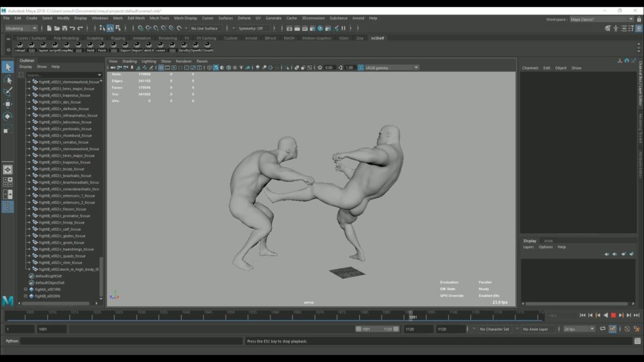
Task: Open the Windows menu
Action: pyautogui.click(x=100, y=18)
